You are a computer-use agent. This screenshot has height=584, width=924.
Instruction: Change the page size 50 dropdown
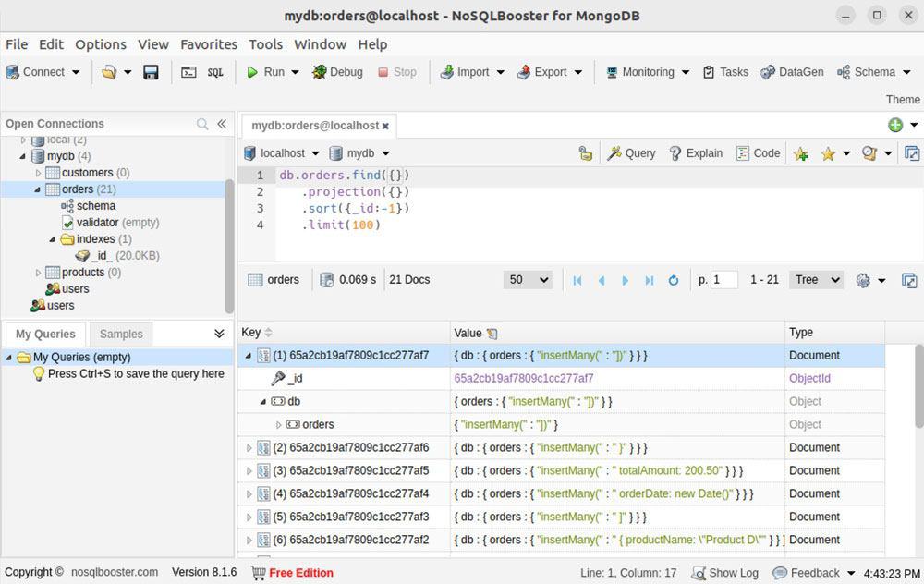click(528, 280)
